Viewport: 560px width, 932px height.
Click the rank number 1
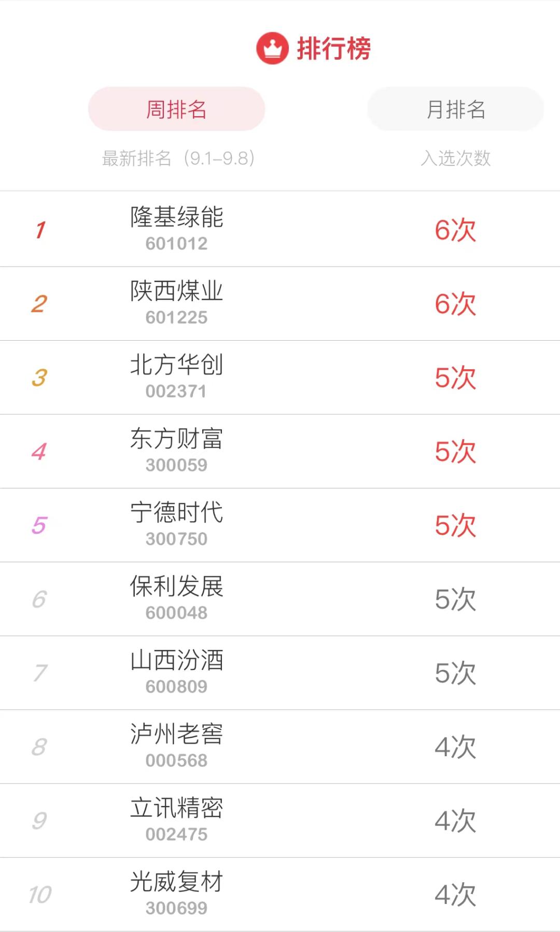[x=41, y=229]
